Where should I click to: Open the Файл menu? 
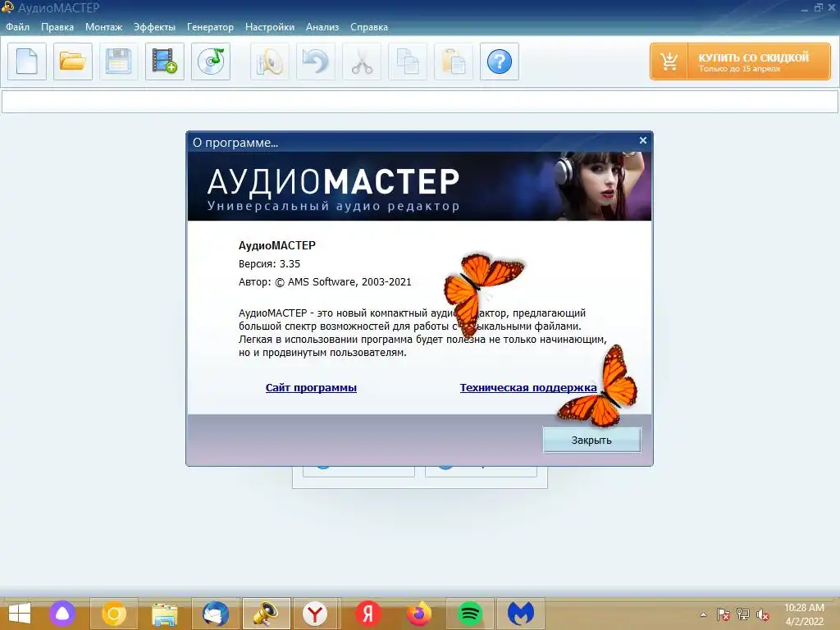18,27
